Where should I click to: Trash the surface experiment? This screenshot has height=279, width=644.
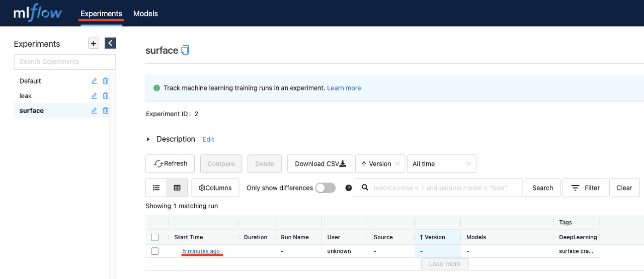pos(106,111)
